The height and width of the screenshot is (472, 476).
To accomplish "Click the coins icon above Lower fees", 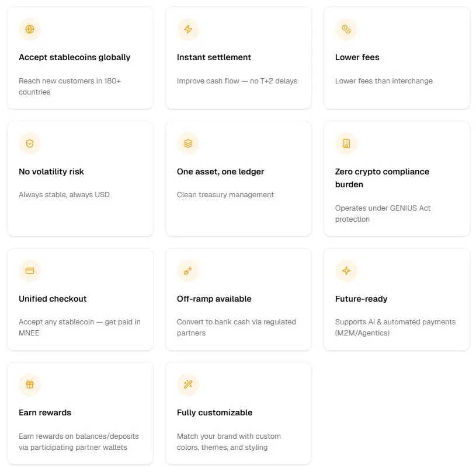I will click(346, 29).
